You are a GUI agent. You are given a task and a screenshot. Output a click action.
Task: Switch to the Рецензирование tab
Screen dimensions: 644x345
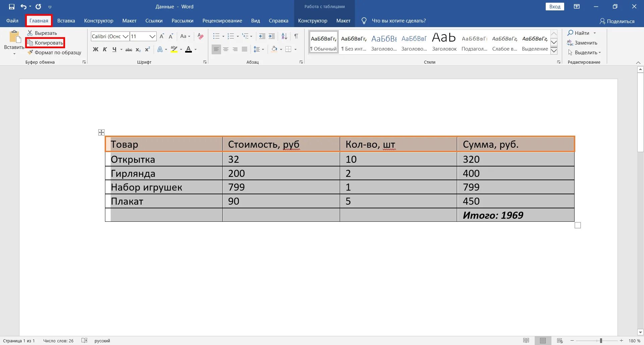[222, 21]
